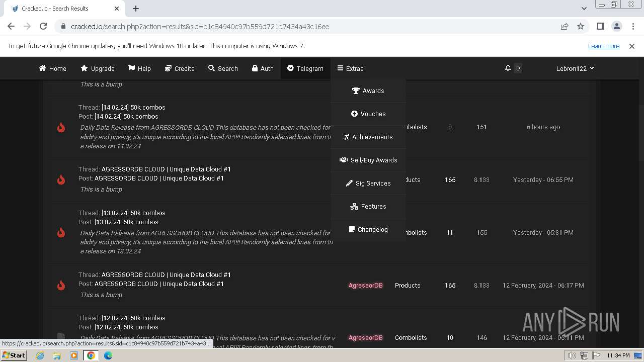The image size is (644, 362).
Task: Open thread [14.02.24] 50k combos
Action: 133,107
